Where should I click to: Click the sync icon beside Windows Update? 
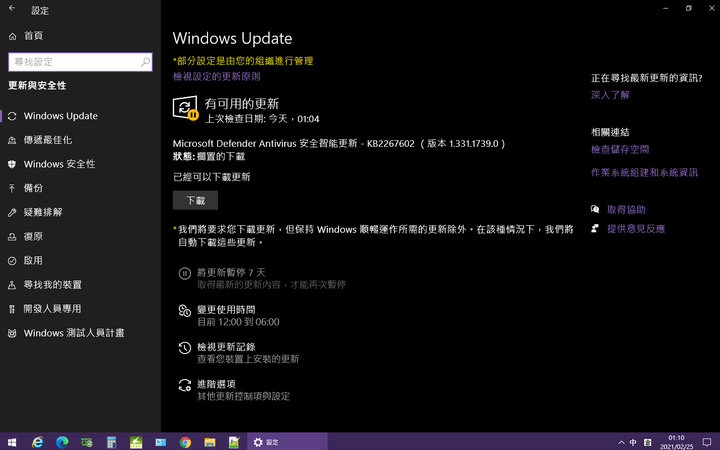coord(12,116)
